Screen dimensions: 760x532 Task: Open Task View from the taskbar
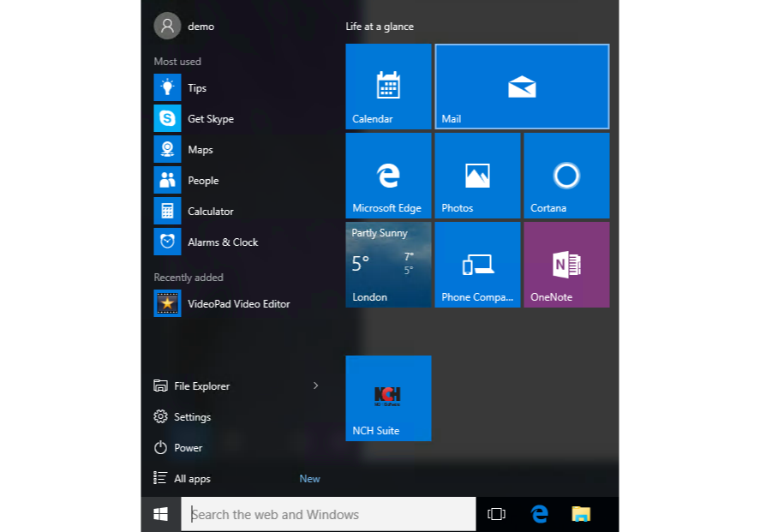coord(496,515)
